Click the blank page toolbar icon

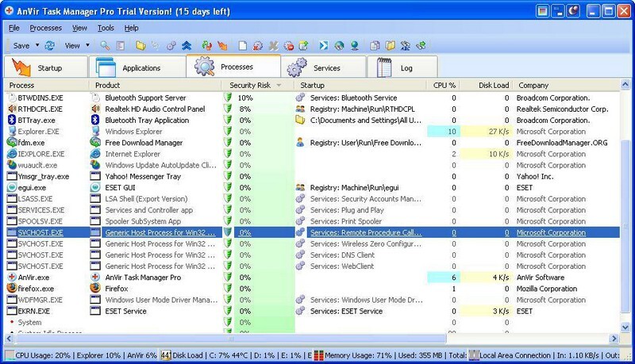point(243,46)
